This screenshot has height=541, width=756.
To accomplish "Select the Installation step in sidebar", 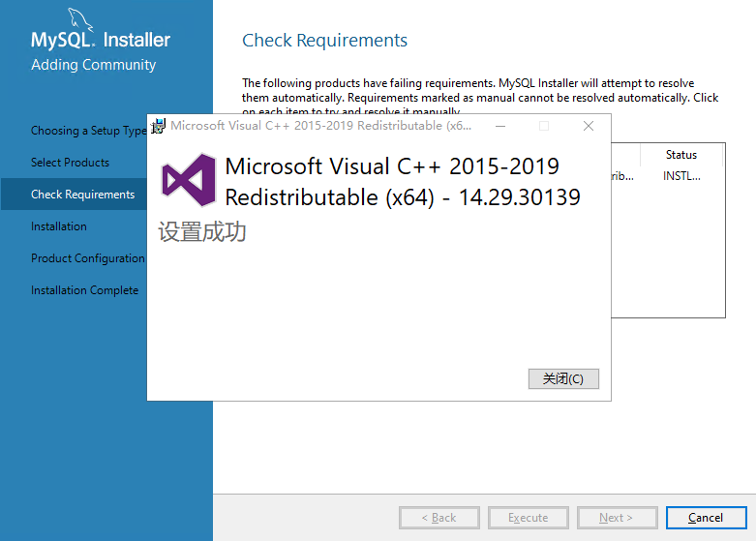I will coord(59,226).
